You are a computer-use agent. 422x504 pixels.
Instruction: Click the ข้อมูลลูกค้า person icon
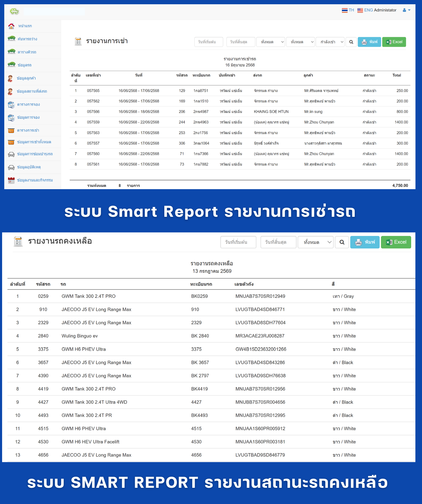pyautogui.click(x=10, y=78)
